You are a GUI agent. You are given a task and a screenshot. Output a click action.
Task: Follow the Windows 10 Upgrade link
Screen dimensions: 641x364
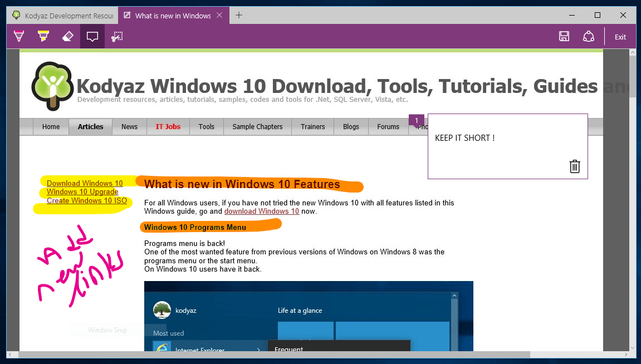point(82,191)
